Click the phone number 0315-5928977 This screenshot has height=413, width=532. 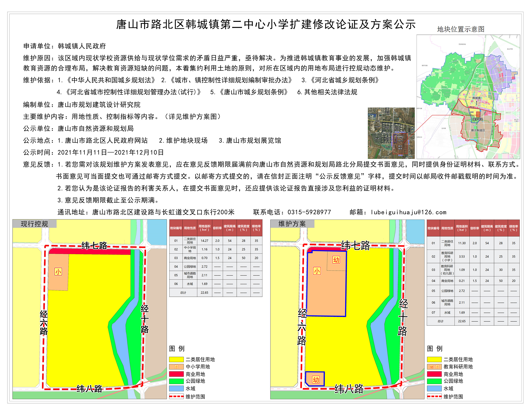309,212
